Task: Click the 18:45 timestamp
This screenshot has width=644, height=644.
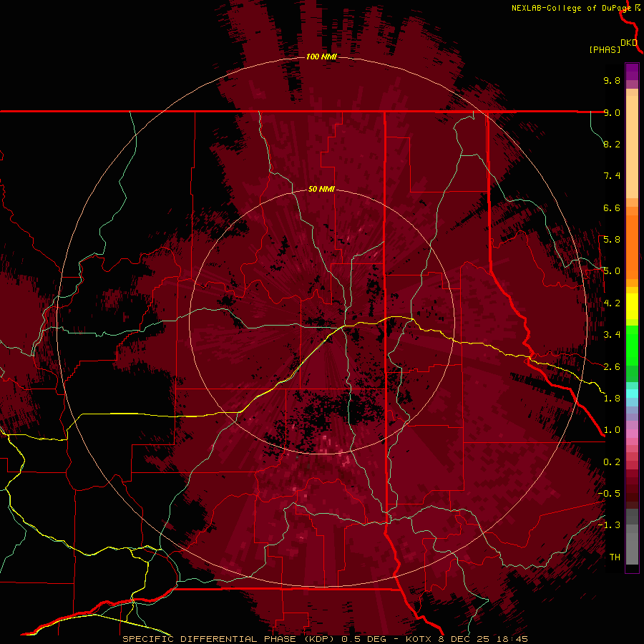Action: (x=512, y=639)
